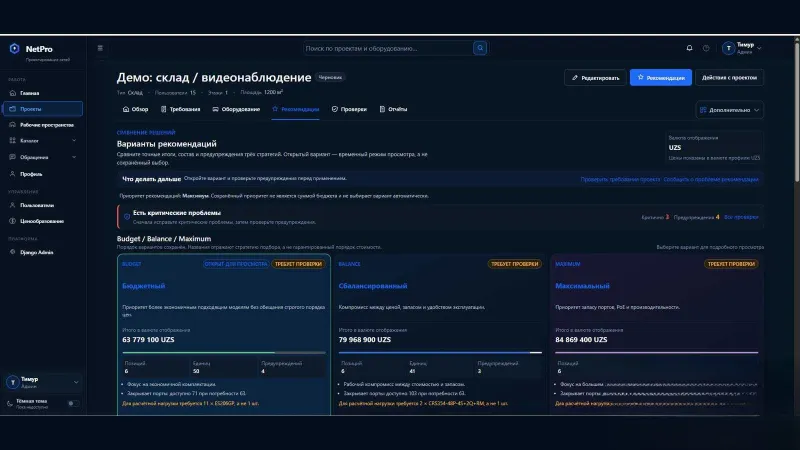Viewport: 800px width, 450px height.
Task: Click the pencil icon in Редактировать
Action: (x=575, y=78)
